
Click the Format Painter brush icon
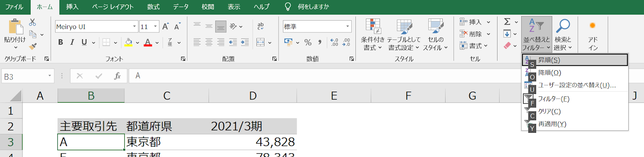pos(33,46)
